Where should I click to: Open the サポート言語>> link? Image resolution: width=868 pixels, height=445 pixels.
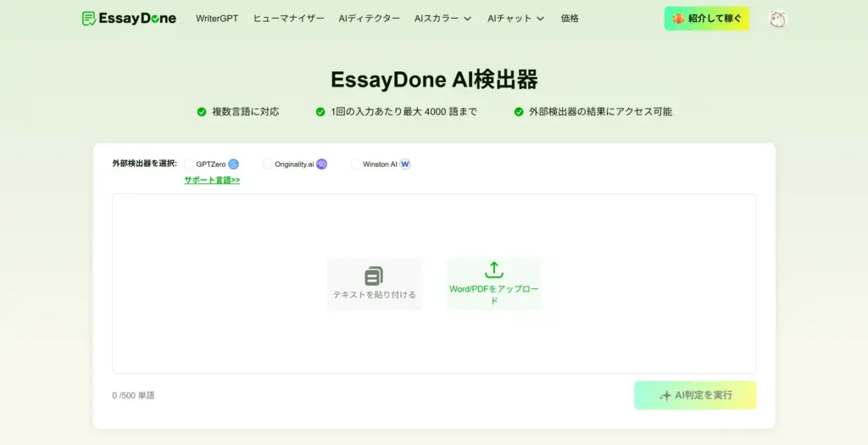coord(212,181)
